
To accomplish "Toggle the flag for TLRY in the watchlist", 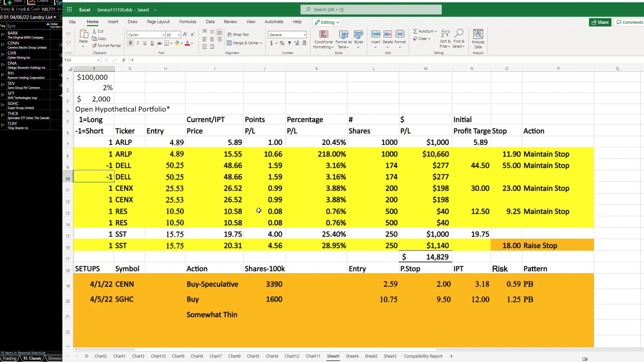I will (x=3, y=125).
